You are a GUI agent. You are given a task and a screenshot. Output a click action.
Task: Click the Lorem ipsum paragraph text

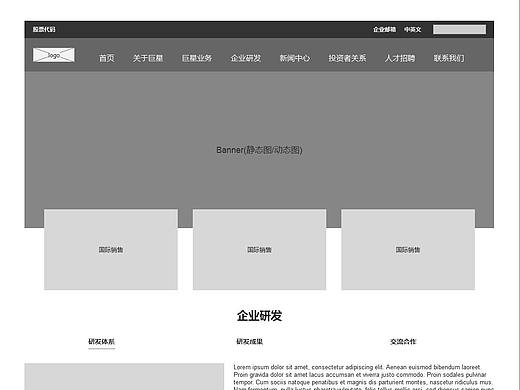click(363, 378)
